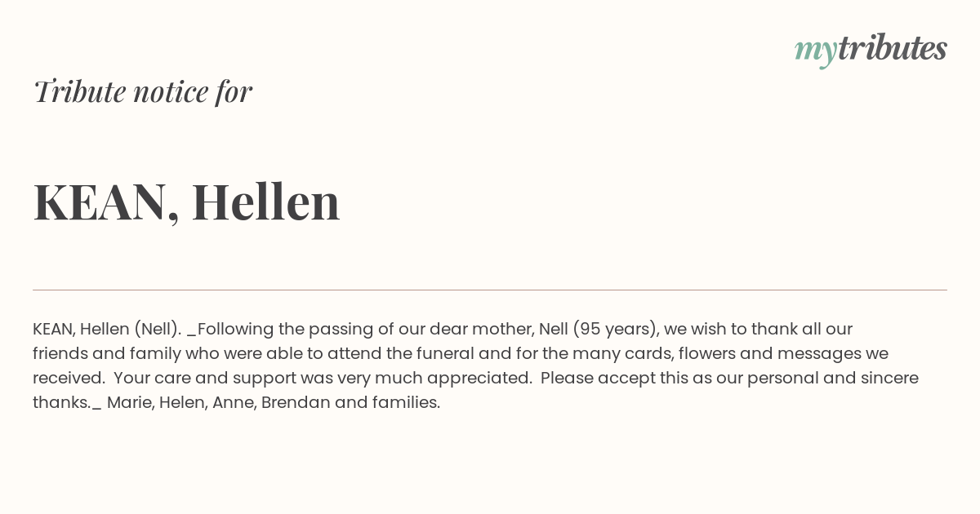Click the phrase "friends and family"

coord(106,354)
